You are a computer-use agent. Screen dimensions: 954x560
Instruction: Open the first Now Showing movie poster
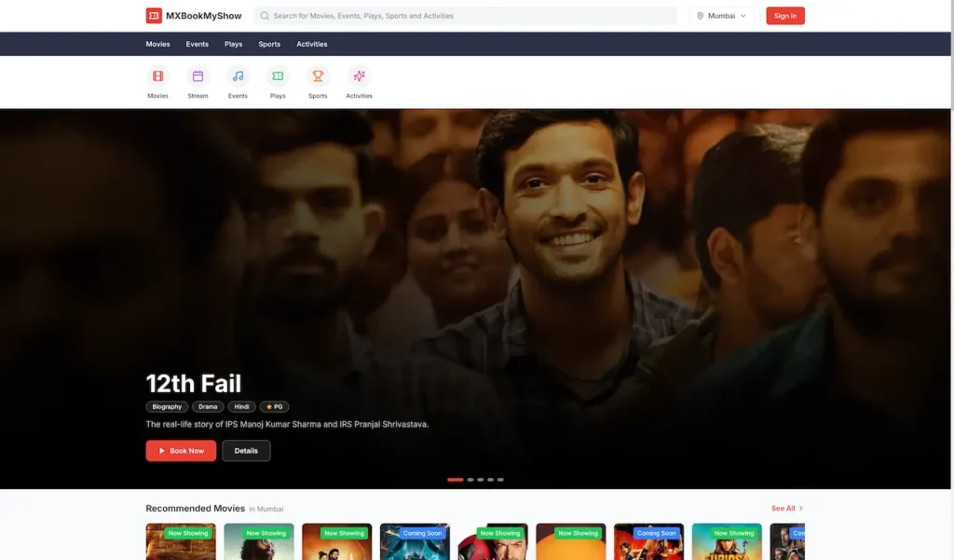[181, 541]
